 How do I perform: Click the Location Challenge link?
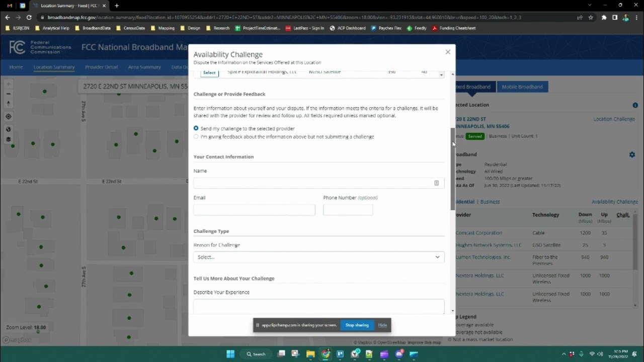614,119
